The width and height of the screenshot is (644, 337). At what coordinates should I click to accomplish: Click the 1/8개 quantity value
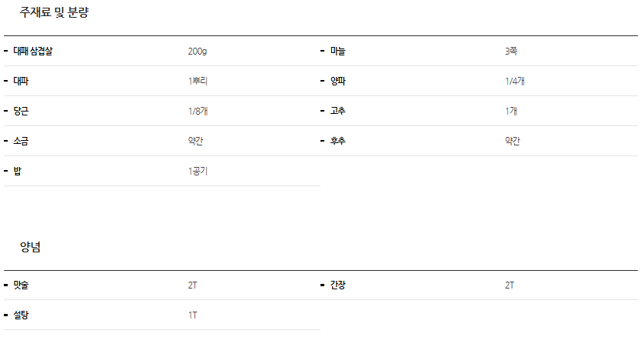(198, 112)
